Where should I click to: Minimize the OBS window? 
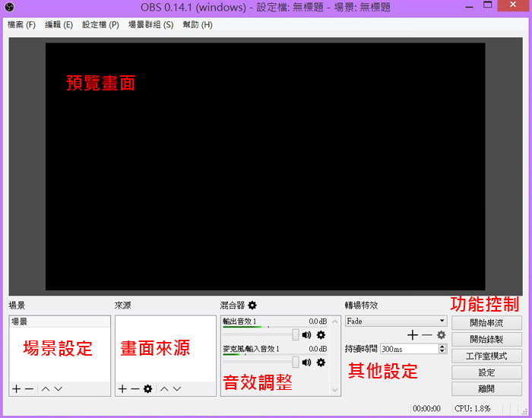pyautogui.click(x=469, y=6)
